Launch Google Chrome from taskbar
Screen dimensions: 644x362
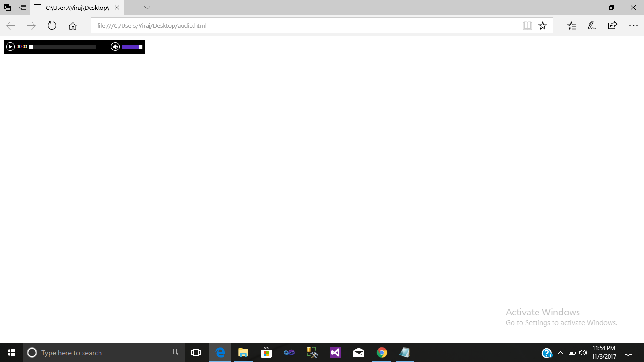point(381,352)
